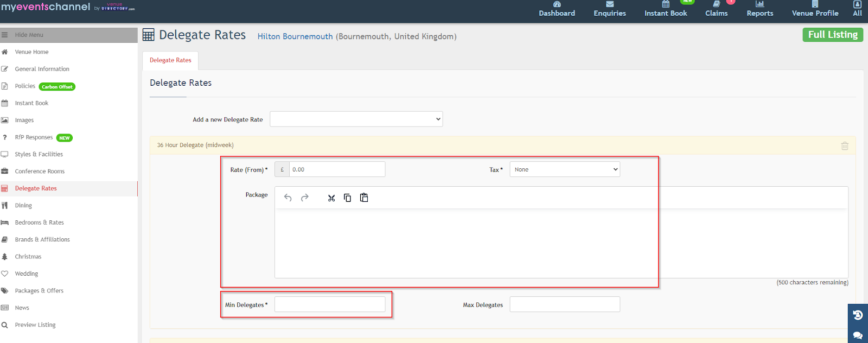
Task: Click the Wedding heart icon
Action: tap(4, 274)
